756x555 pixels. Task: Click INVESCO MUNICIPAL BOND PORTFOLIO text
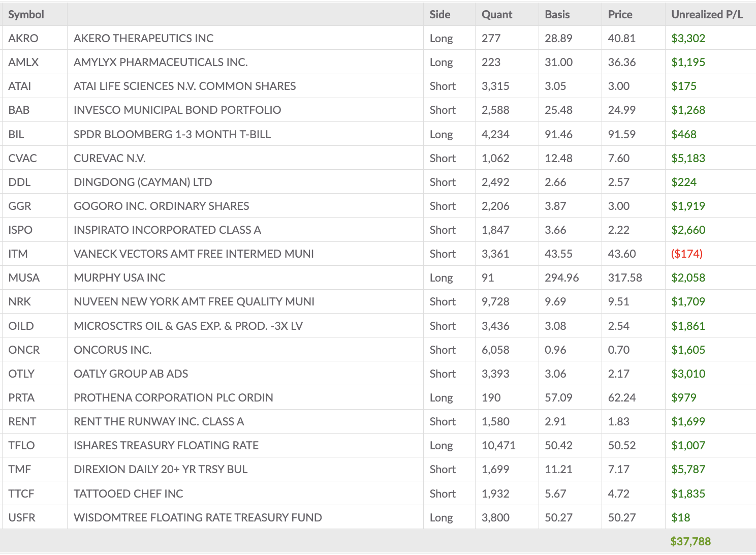(177, 110)
